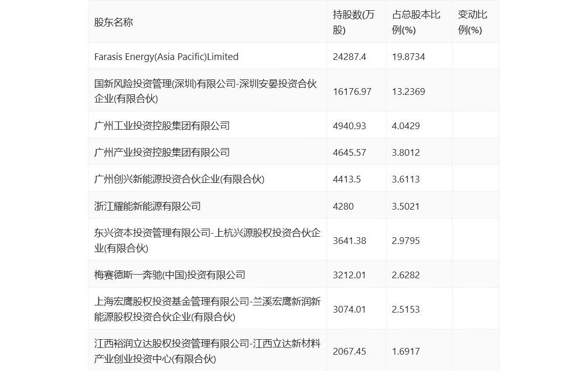Select the 1.6917 percentage value
The width and height of the screenshot is (588, 371).
(x=406, y=352)
